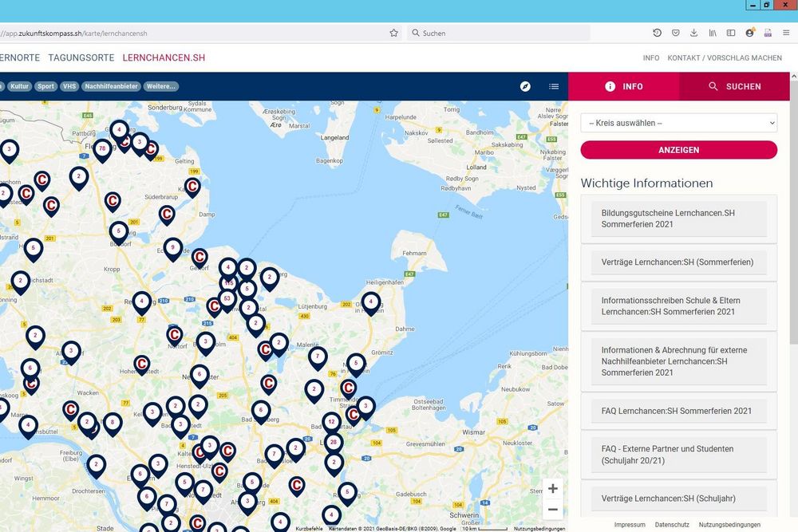
Task: Click the Pocket save icon
Action: (675, 33)
